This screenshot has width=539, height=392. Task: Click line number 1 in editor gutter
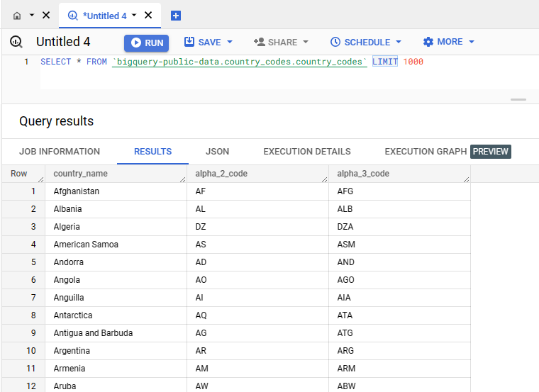[x=26, y=62]
